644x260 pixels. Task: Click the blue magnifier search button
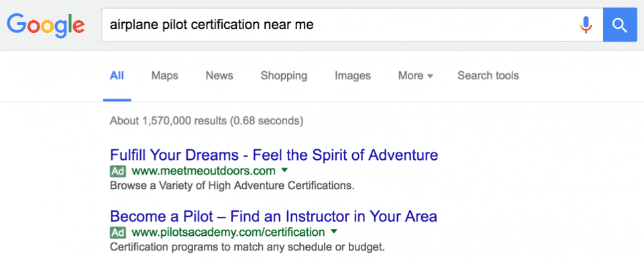click(x=620, y=25)
